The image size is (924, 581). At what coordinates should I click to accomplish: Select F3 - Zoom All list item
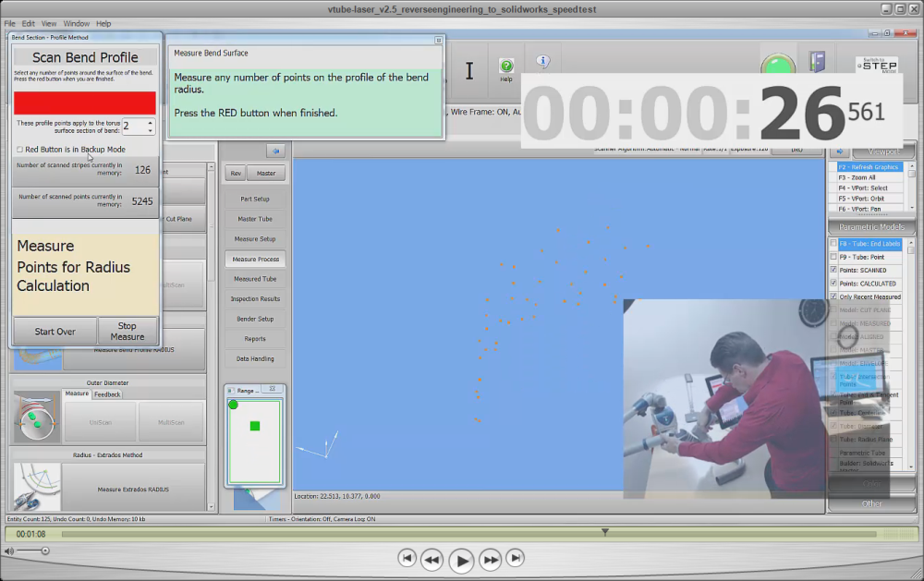click(x=869, y=177)
